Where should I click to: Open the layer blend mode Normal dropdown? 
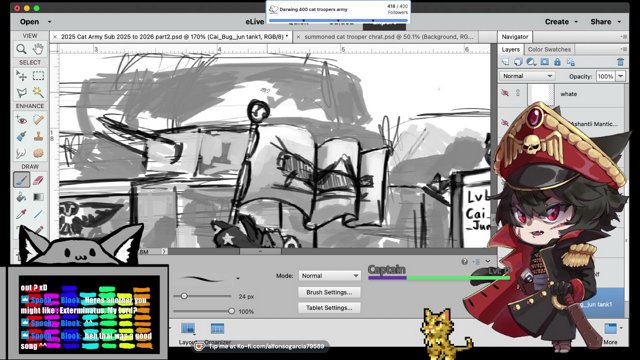pyautogui.click(x=527, y=76)
